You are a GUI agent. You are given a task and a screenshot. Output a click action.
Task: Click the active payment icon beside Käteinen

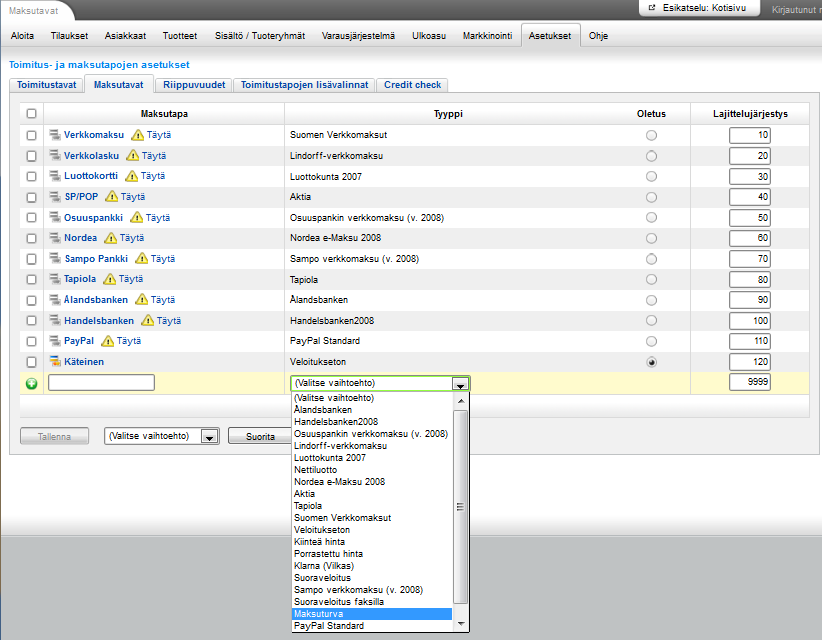pos(55,361)
